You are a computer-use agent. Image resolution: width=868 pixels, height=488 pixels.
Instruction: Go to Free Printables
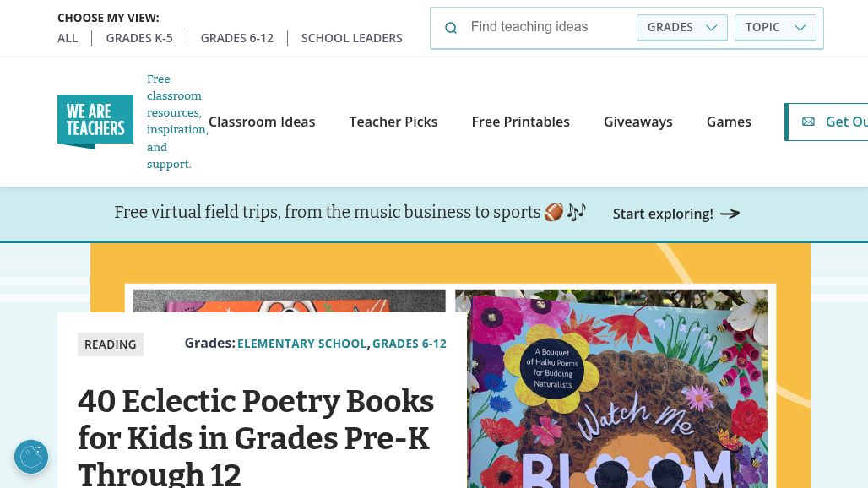click(521, 122)
